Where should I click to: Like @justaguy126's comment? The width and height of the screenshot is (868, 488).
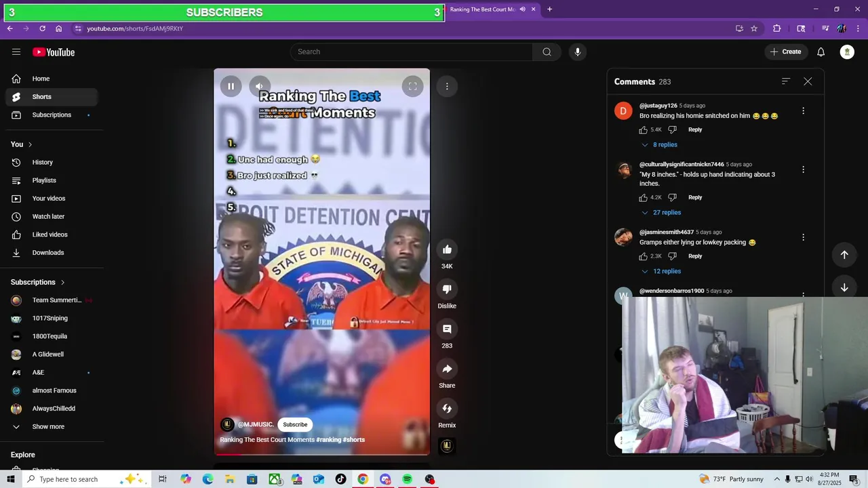(x=643, y=129)
